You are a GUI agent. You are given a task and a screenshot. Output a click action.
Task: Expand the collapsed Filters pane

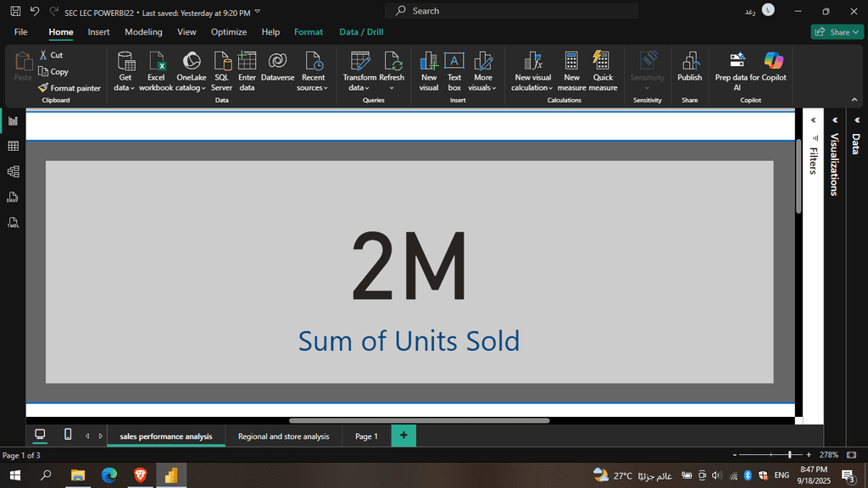coord(813,120)
